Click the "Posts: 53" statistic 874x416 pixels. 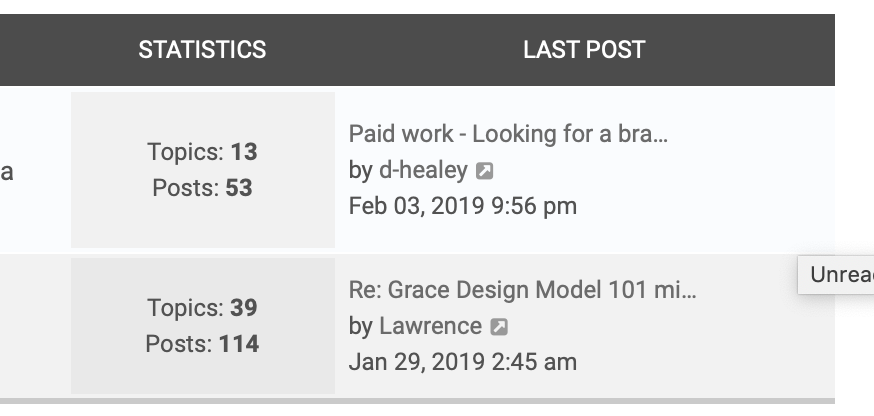tap(202, 188)
